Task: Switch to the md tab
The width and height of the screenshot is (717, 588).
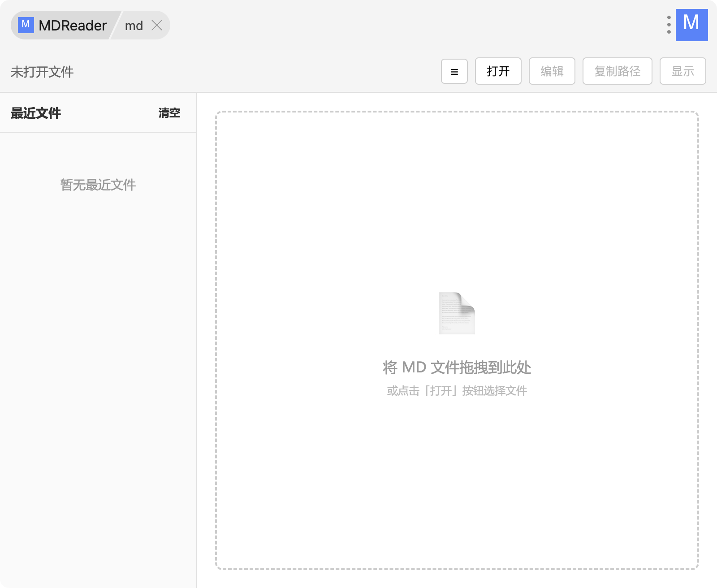Action: point(134,26)
